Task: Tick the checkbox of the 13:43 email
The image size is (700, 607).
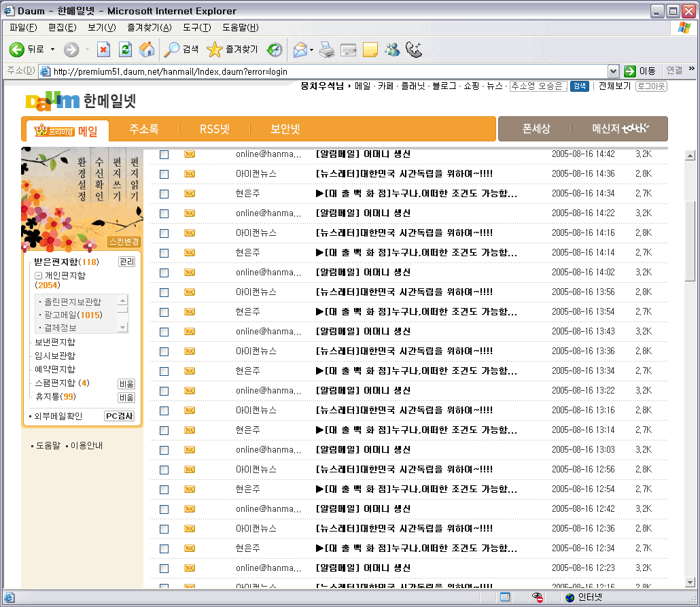Action: [164, 332]
